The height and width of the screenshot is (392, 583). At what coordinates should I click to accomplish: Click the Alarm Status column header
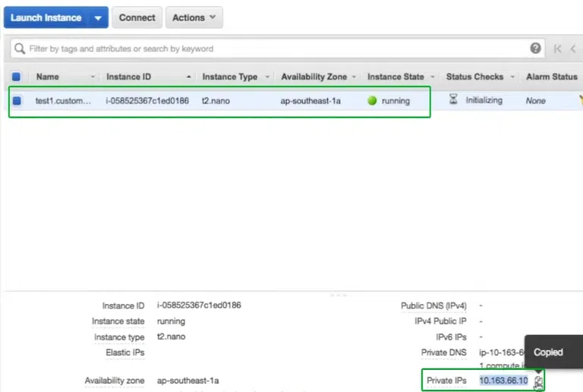pyautogui.click(x=552, y=77)
